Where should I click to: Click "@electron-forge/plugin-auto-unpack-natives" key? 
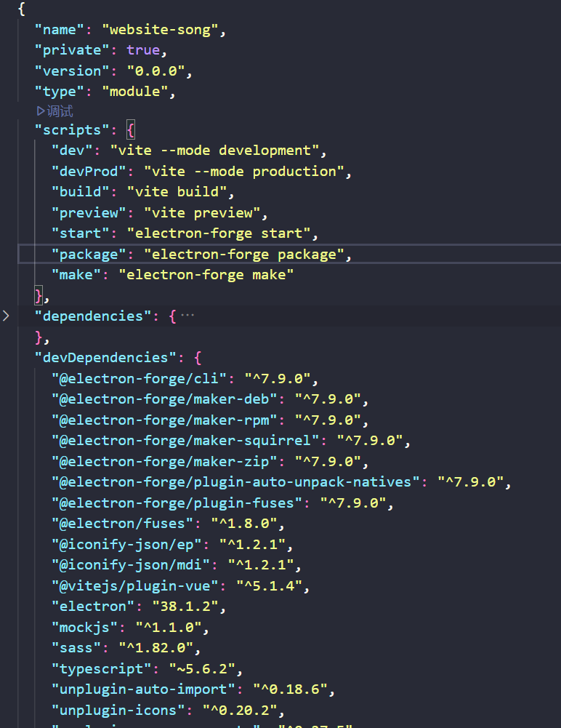pyautogui.click(x=236, y=482)
